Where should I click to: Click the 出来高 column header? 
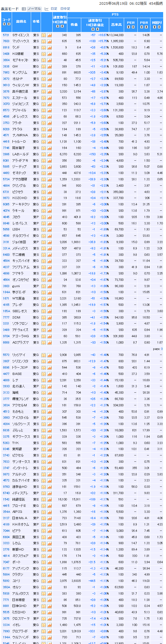(x=116, y=24)
